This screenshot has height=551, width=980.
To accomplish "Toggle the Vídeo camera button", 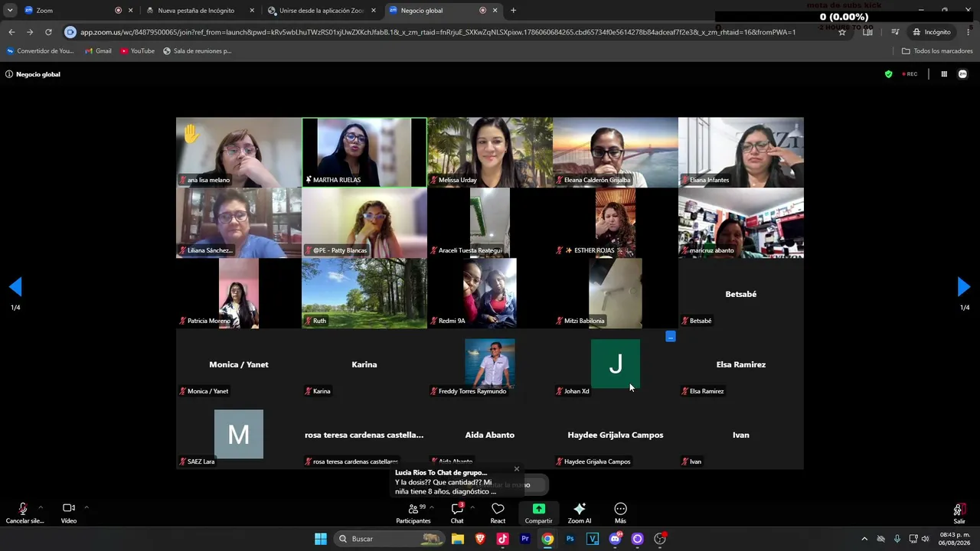I will point(69,513).
